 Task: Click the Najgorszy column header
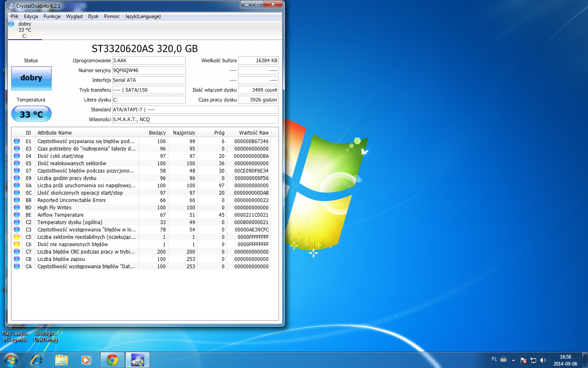pos(183,133)
